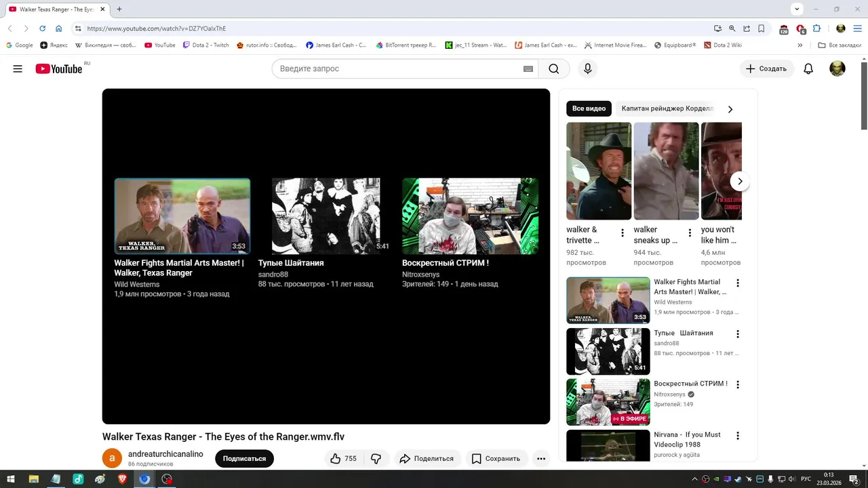Image resolution: width=868 pixels, height=488 pixels.
Task: Open the Equipboard bookmark
Action: (675, 45)
